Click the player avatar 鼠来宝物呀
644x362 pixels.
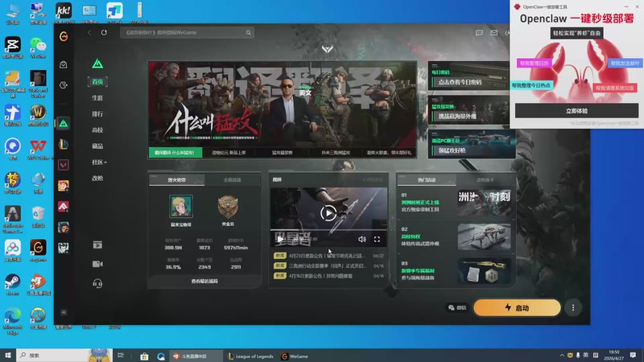click(x=180, y=207)
